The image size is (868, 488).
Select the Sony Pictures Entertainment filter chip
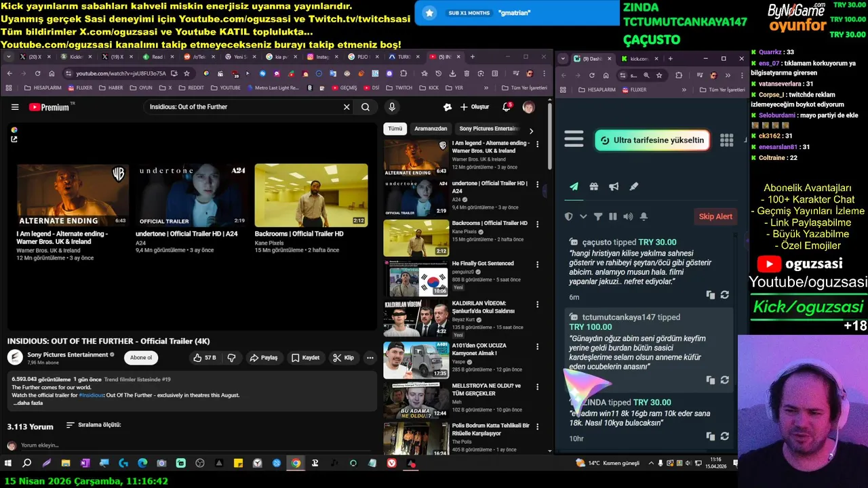(489, 129)
